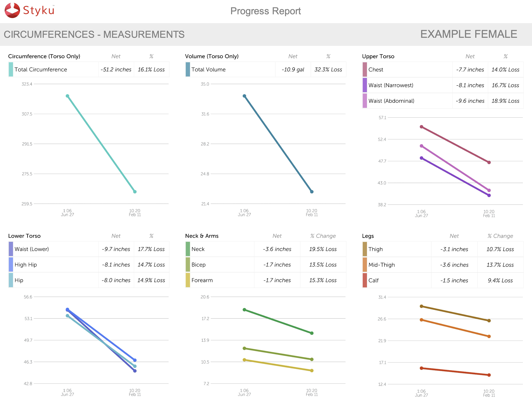The height and width of the screenshot is (411, 532).
Task: Click the "-9.6 inches" Waist (Abdominal) value
Action: tap(470, 101)
